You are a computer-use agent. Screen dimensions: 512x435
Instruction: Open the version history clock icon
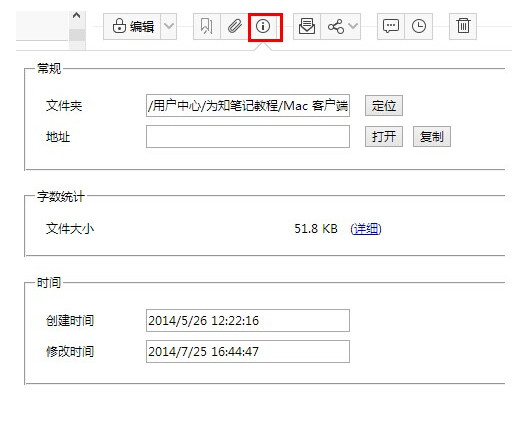pos(419,26)
